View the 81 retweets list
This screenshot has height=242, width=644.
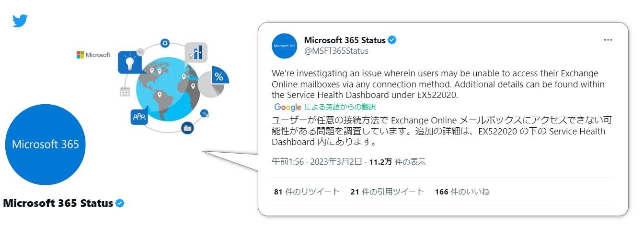pos(307,192)
